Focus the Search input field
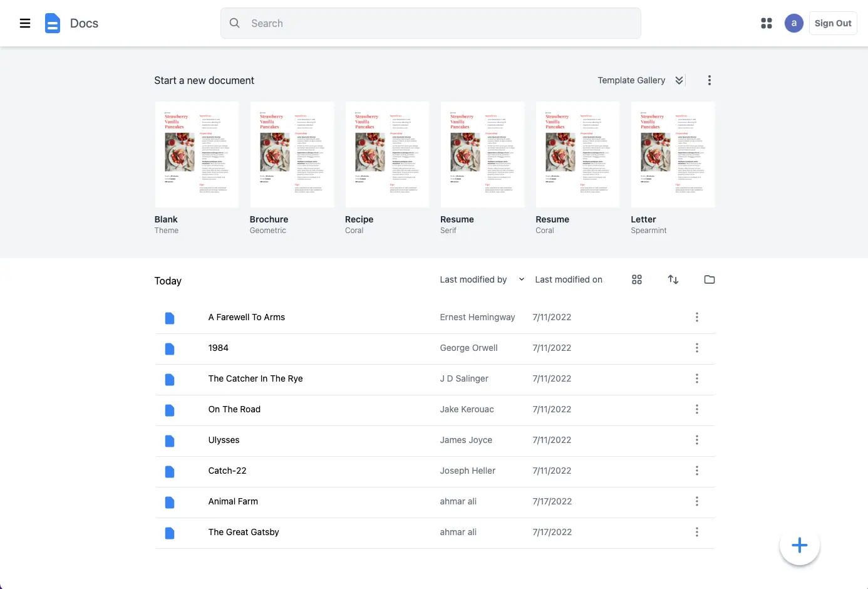Viewport: 868px width, 589px height. pyautogui.click(x=431, y=23)
